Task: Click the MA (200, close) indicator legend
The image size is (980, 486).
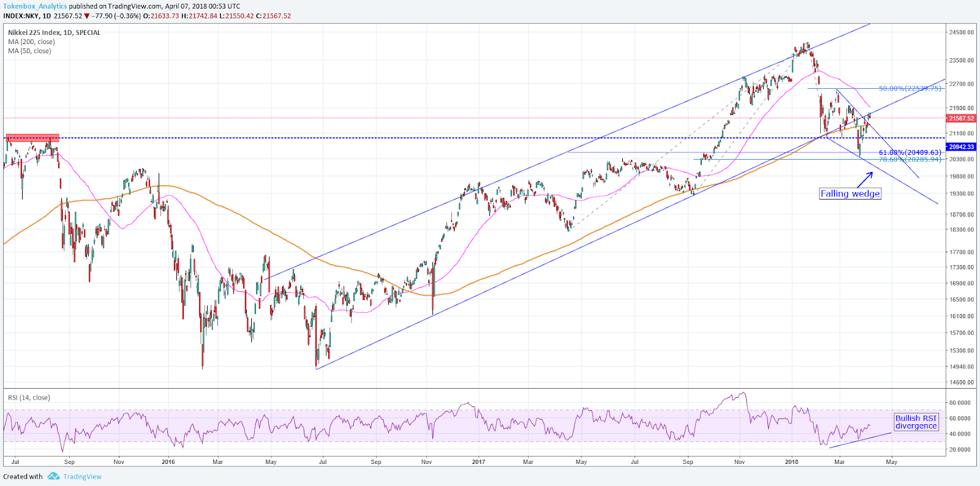Action: pos(31,42)
